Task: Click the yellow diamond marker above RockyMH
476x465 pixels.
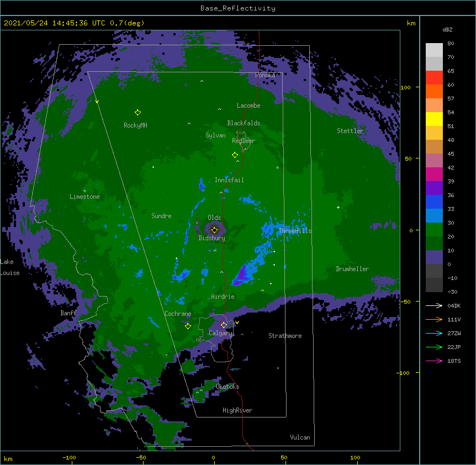Action: pos(137,113)
